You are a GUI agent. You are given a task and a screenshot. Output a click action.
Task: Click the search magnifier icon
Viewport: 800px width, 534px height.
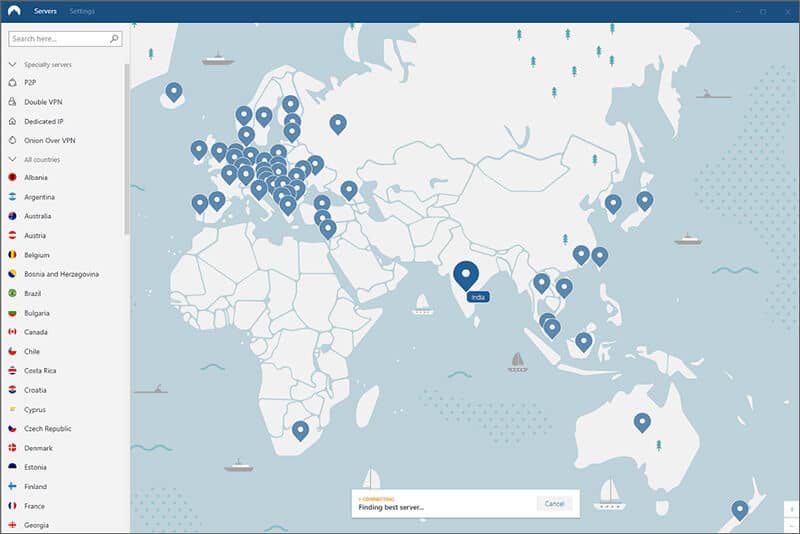coord(114,38)
